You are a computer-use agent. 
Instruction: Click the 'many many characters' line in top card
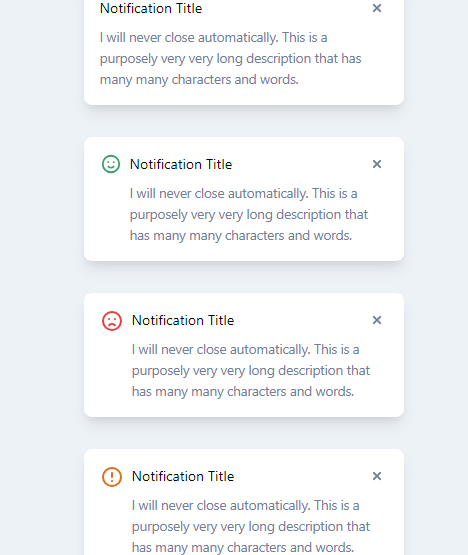click(199, 80)
